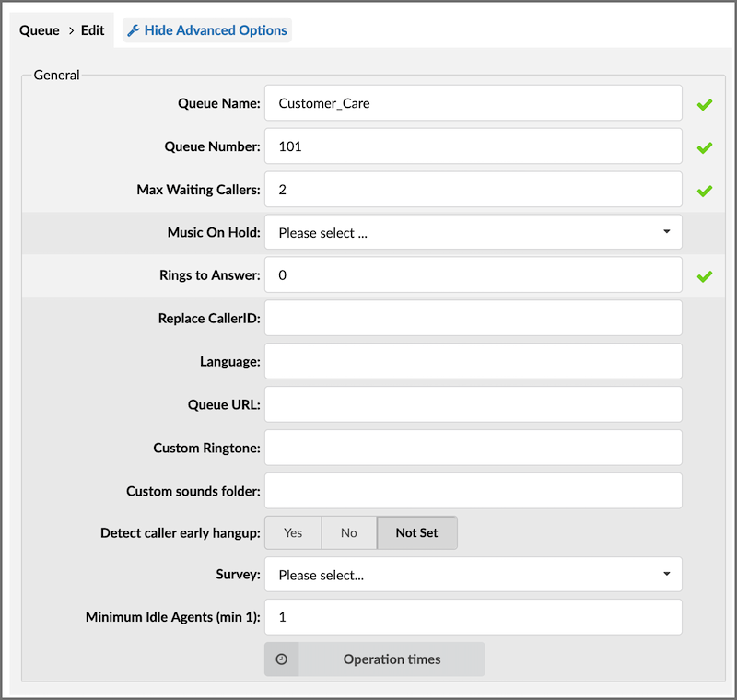This screenshot has width=737, height=700.
Task: Focus the Queue Name field
Action: click(474, 103)
